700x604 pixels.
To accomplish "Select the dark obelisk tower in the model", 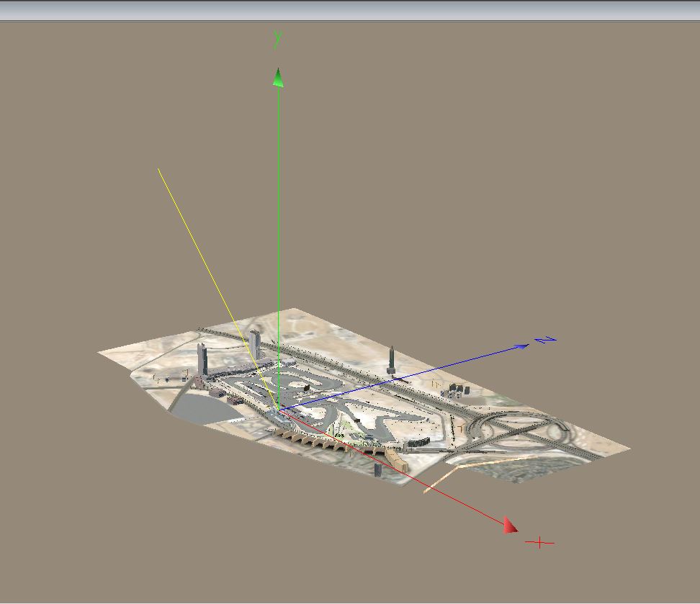I will tap(392, 360).
